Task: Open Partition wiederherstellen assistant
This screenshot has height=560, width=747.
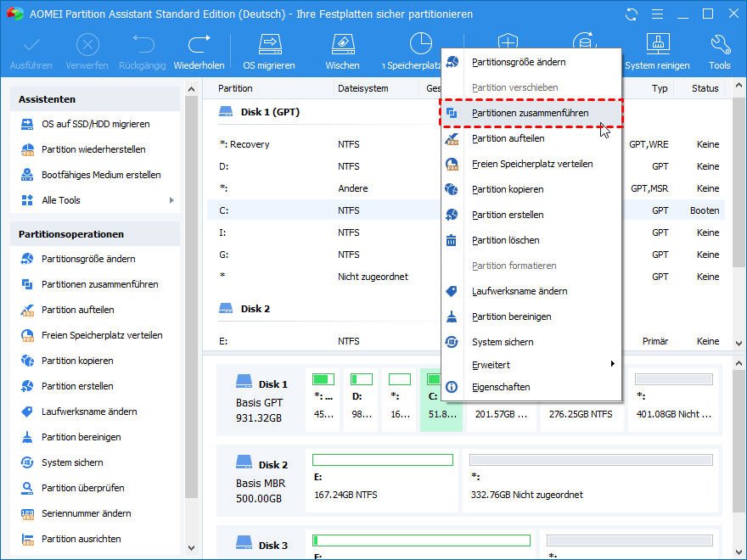Action: click(95, 149)
